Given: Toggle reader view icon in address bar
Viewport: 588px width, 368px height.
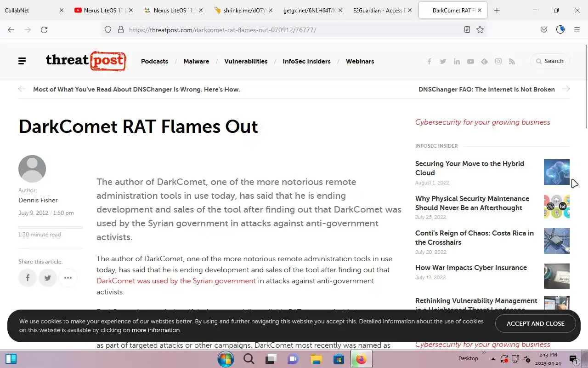Looking at the screenshot, I should 467,29.
